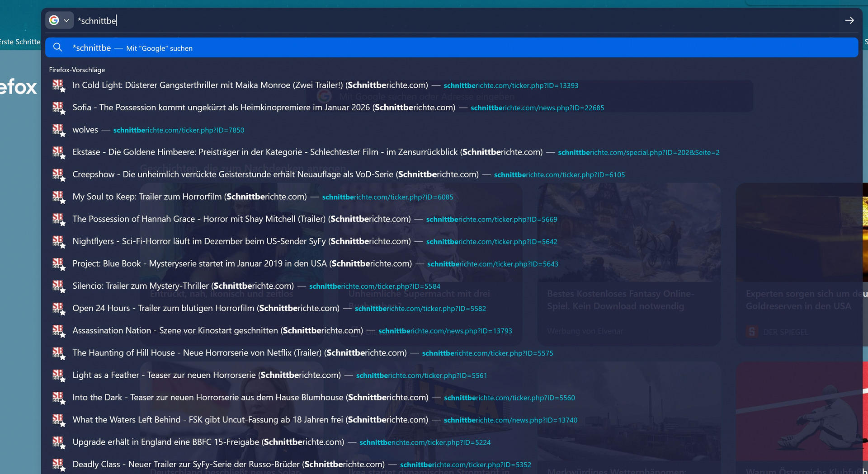Open 'In Cold Light' Schnittberichte suggestion
Image resolution: width=868 pixels, height=474 pixels.
click(x=452, y=85)
